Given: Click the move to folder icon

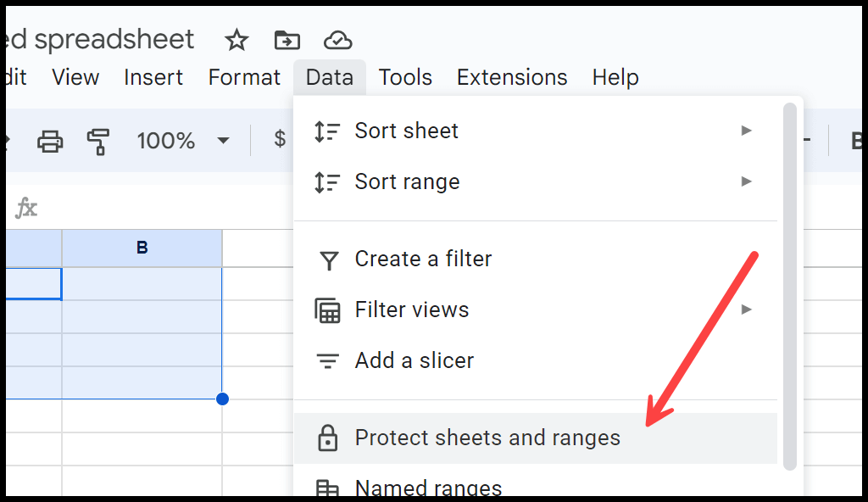Looking at the screenshot, I should [287, 41].
